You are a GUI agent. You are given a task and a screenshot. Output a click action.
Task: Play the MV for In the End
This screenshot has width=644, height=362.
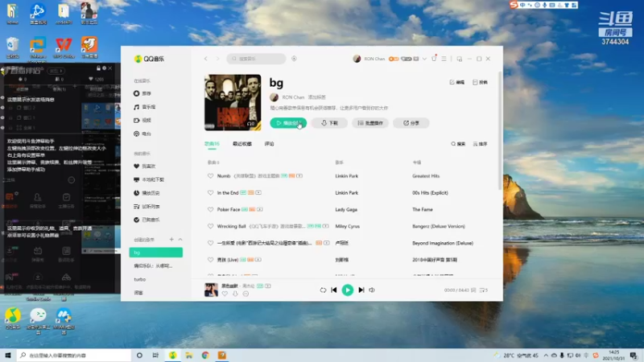tap(258, 192)
